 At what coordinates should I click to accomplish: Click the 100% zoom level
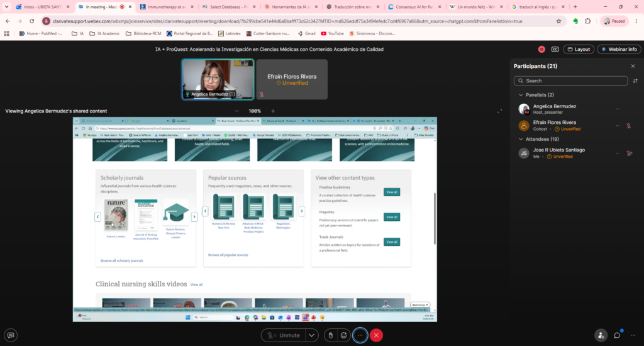[255, 111]
